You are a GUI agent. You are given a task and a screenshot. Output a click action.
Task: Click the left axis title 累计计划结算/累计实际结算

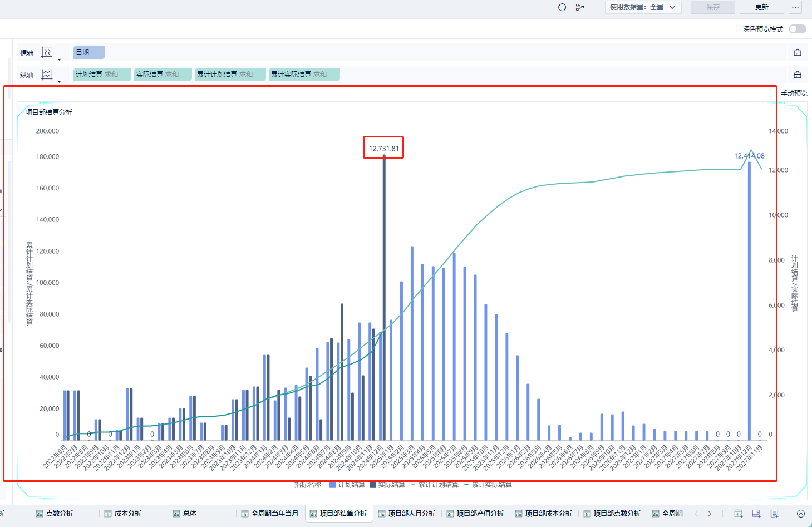[29, 284]
